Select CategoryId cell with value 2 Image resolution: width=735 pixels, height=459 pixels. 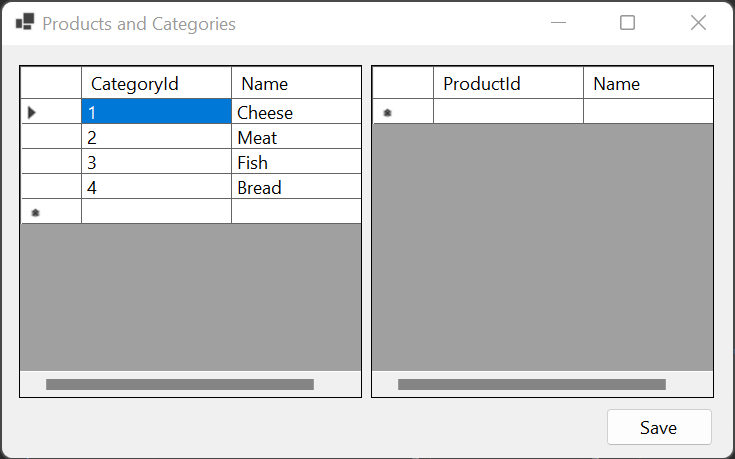[x=155, y=138]
